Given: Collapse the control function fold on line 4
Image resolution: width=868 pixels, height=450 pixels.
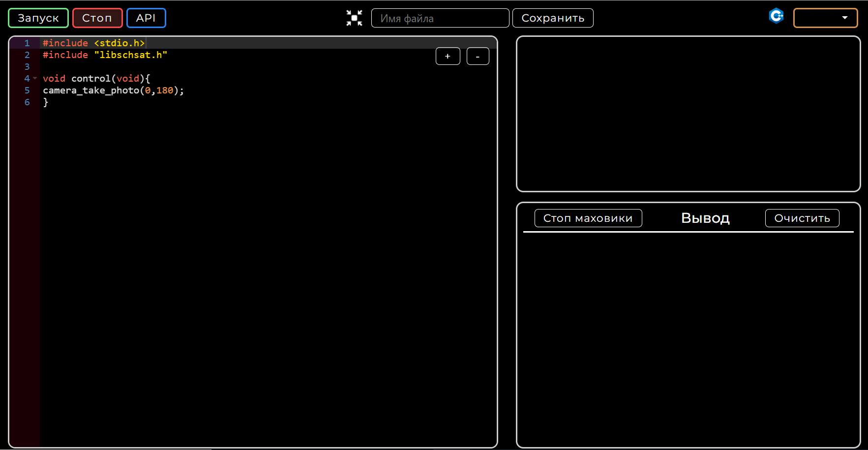Looking at the screenshot, I should point(34,78).
